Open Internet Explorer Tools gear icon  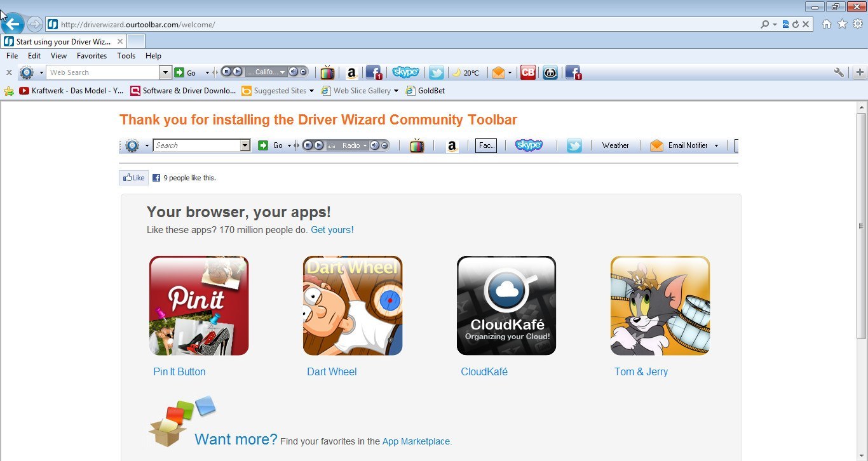click(x=857, y=24)
